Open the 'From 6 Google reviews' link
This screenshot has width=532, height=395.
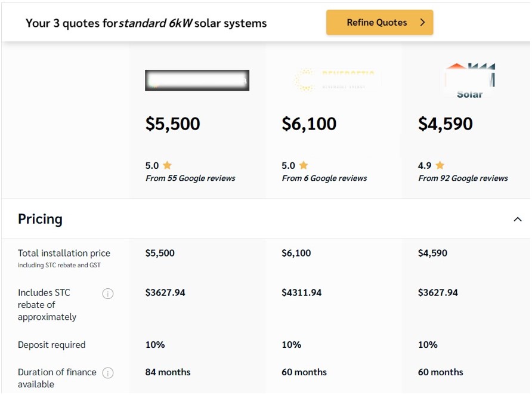click(324, 178)
